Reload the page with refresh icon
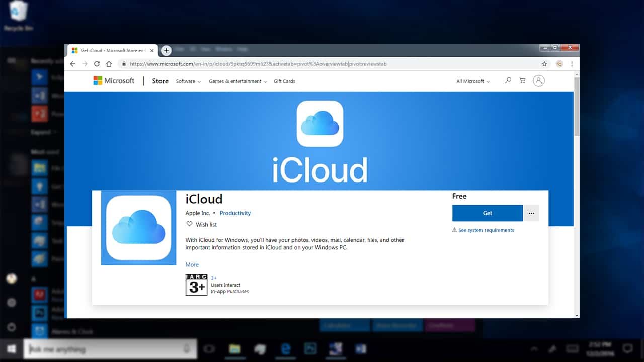This screenshot has width=644, height=362. [x=97, y=64]
